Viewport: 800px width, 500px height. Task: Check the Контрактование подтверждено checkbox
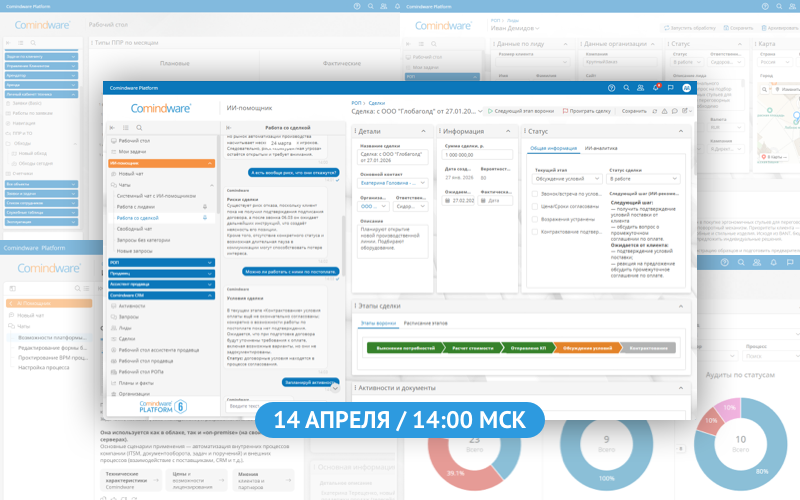click(x=535, y=232)
